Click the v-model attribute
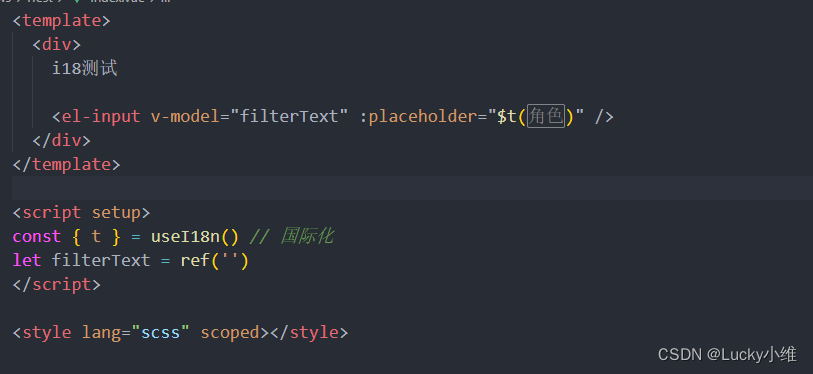The width and height of the screenshot is (813, 374). 185,116
